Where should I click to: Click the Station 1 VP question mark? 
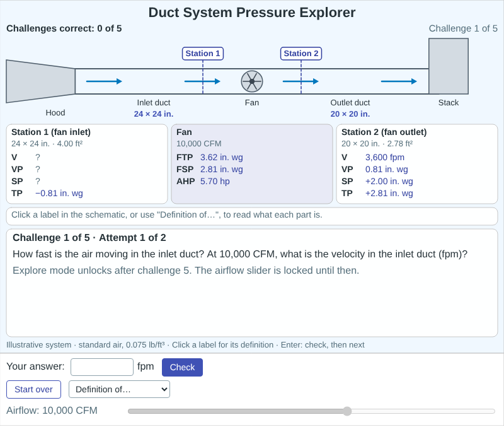point(38,169)
